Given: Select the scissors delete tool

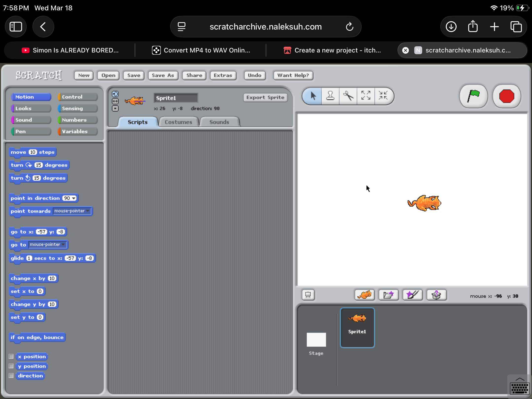Looking at the screenshot, I should 348,96.
